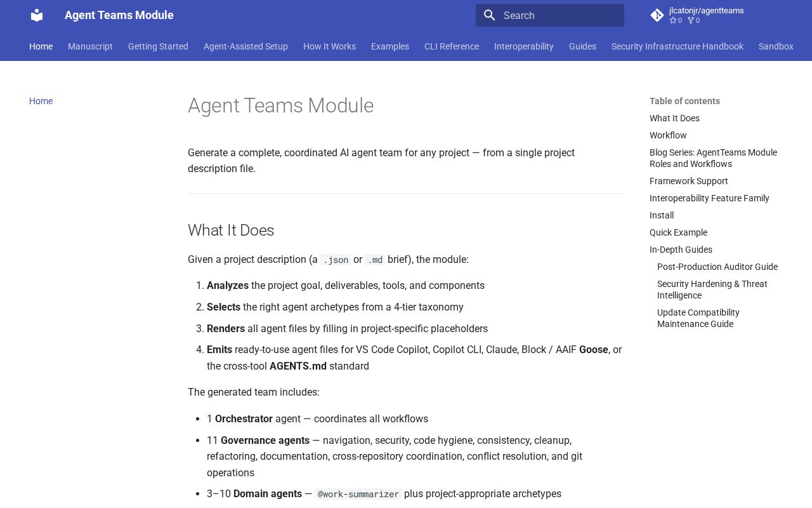Click the search magnifier icon
The width and height of the screenshot is (812, 508).
coord(489,15)
